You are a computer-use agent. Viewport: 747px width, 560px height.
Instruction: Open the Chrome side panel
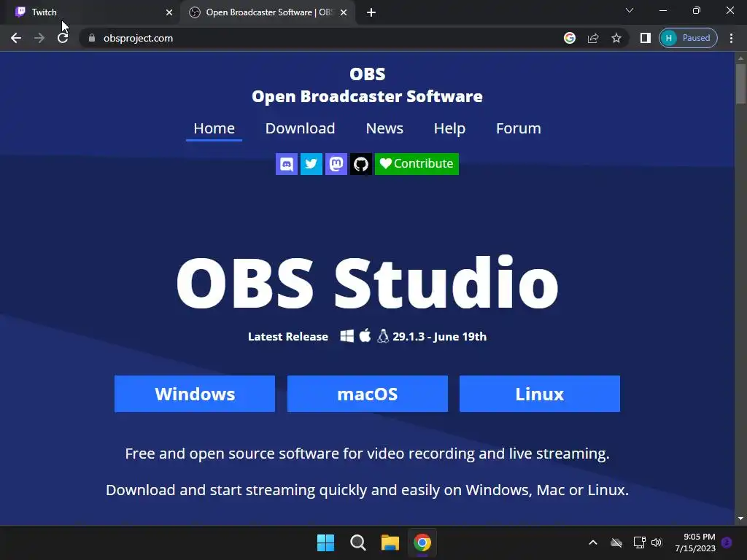(x=646, y=38)
